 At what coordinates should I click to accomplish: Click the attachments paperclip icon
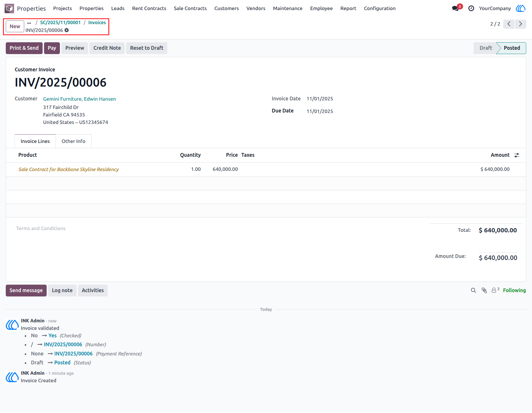[484, 290]
